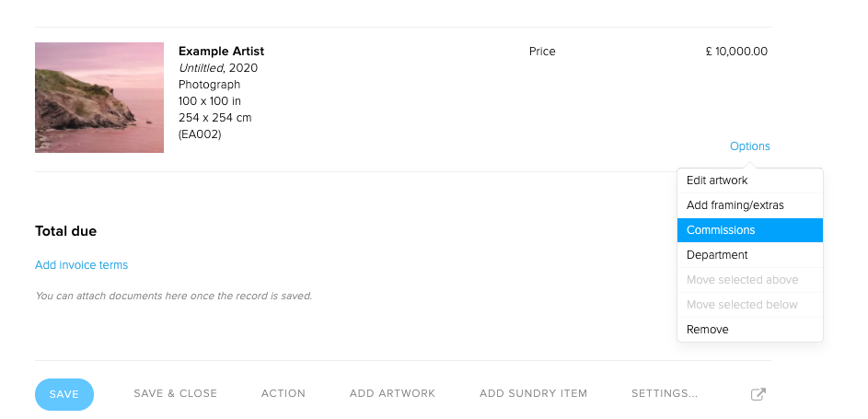Click ADD ARTWORK in bottom bar
The width and height of the screenshot is (868, 419).
(392, 393)
